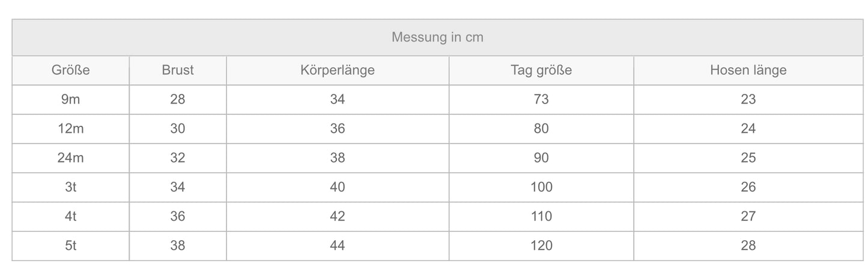This screenshot has height=266, width=868.
Task: Select the 'Brust' column header
Action: 178,70
